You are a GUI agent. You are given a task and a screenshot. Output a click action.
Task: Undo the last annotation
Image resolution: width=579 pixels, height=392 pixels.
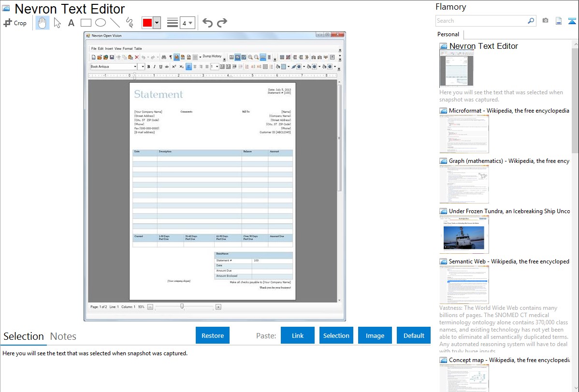[207, 23]
